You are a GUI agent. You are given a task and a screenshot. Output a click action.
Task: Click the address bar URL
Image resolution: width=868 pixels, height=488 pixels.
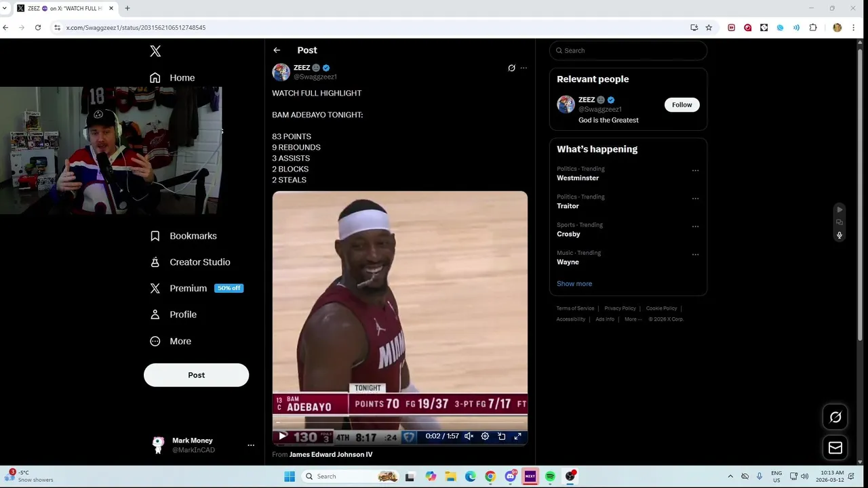(x=136, y=28)
